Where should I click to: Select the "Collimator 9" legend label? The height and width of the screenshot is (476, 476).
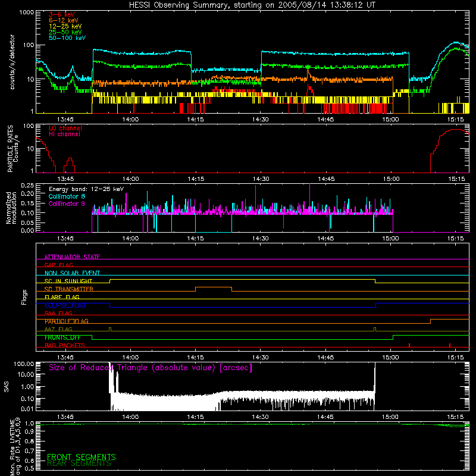(x=67, y=203)
